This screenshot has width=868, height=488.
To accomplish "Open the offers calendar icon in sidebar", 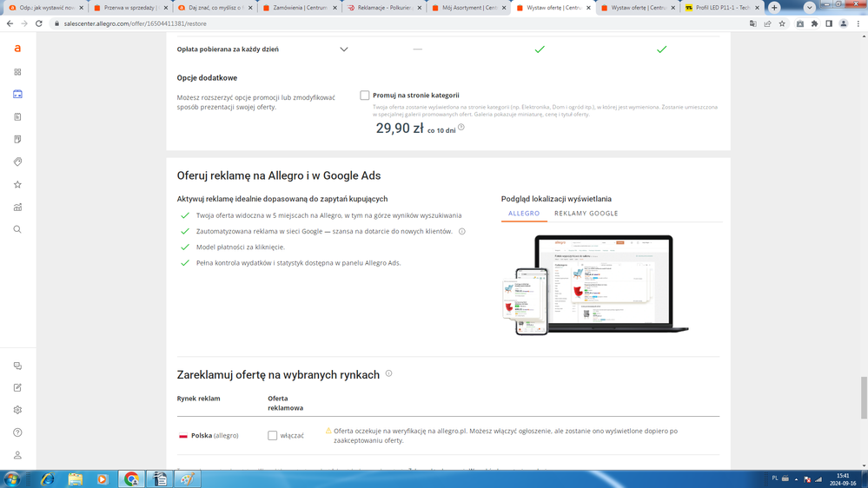I will point(17,94).
